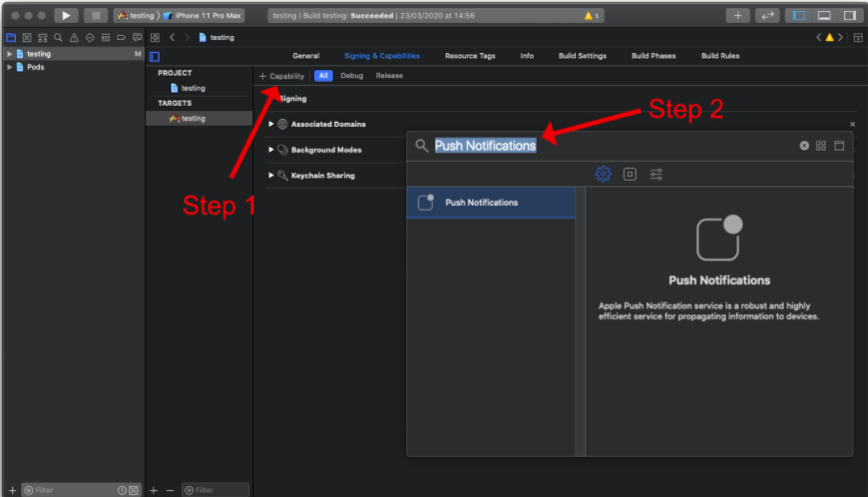Viewport: 868px width, 497px height.
Task: Select the All configuration filter
Action: pos(323,76)
